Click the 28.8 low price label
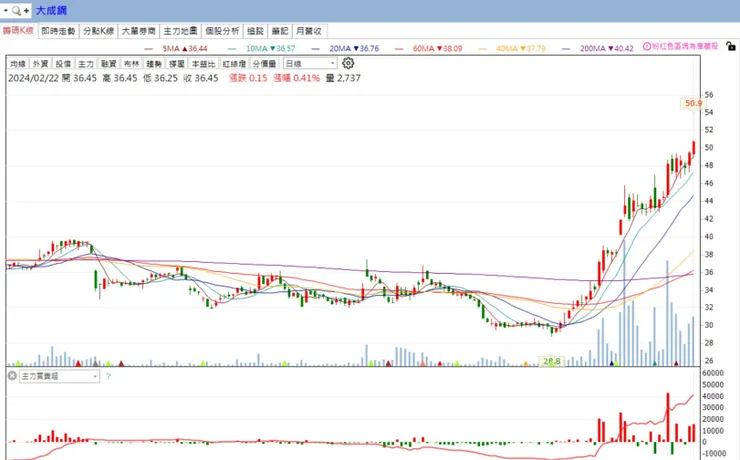Image resolution: width=740 pixels, height=460 pixels. [551, 361]
